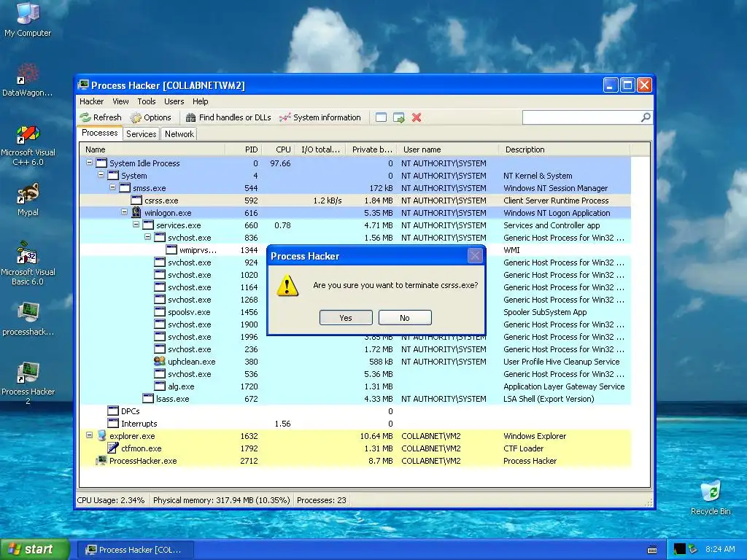Open My Computer desktop icon
This screenshot has height=560, width=747.
pyautogui.click(x=28, y=20)
